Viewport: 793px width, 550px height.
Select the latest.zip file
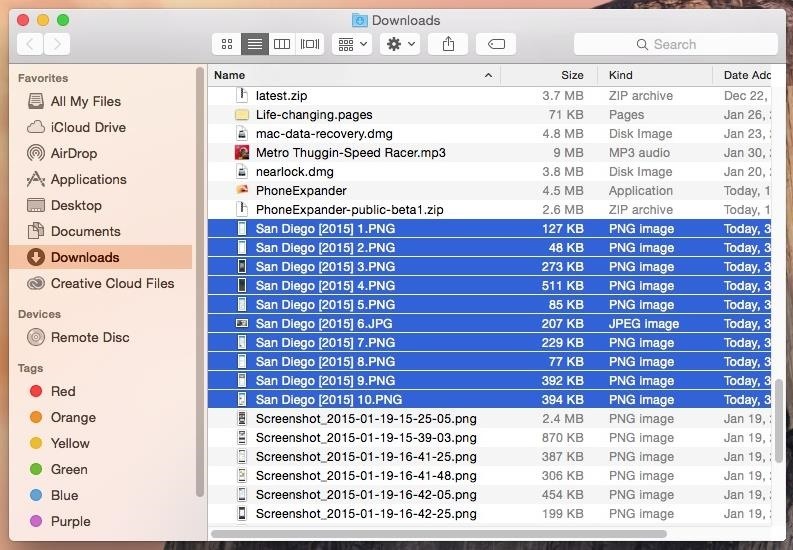click(x=490, y=96)
